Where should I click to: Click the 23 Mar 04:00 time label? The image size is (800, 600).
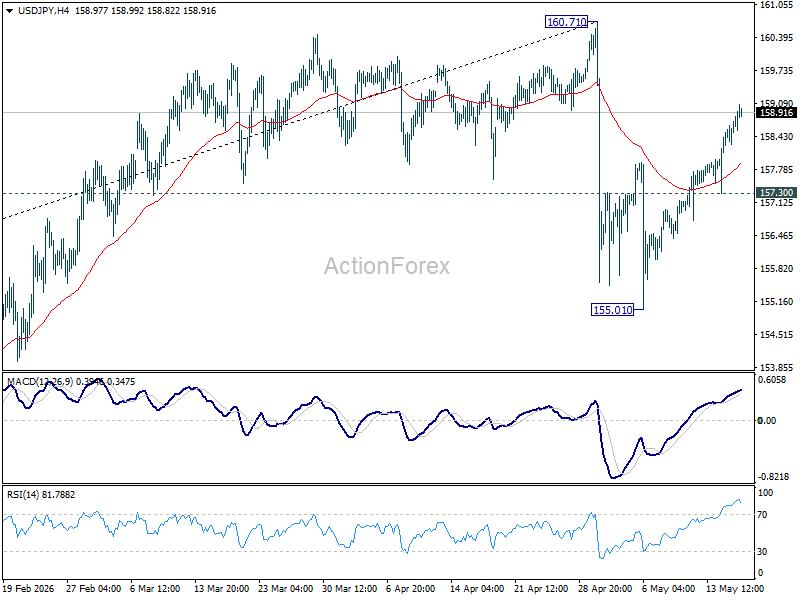coord(286,588)
